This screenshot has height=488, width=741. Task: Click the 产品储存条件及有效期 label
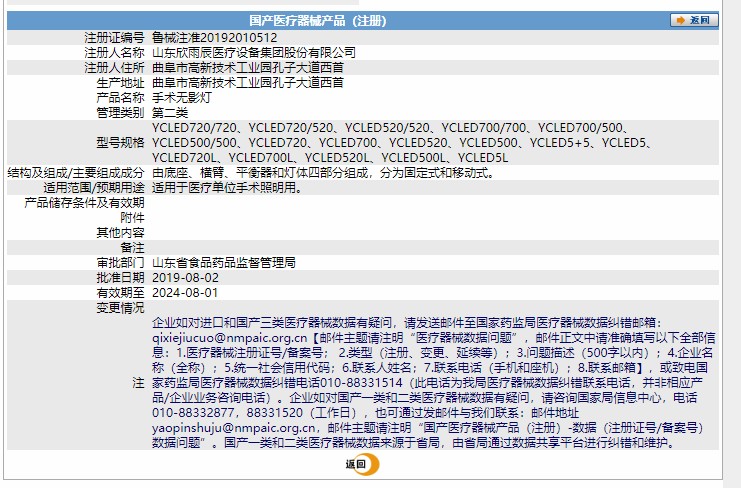[84, 203]
